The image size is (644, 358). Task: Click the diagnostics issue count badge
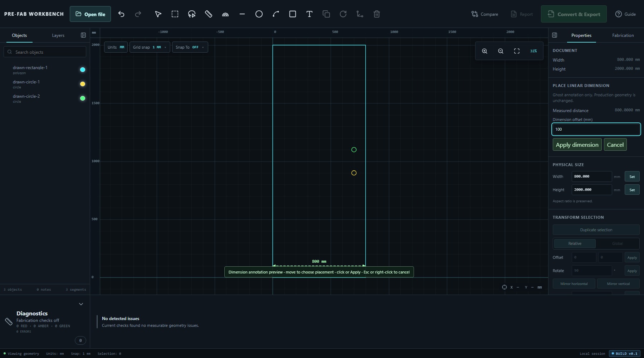tap(80, 340)
